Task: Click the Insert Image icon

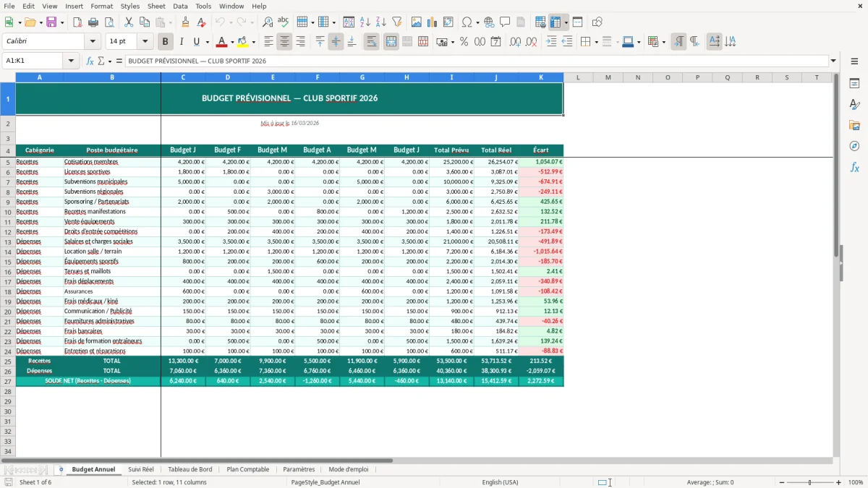Action: pyautogui.click(x=417, y=22)
